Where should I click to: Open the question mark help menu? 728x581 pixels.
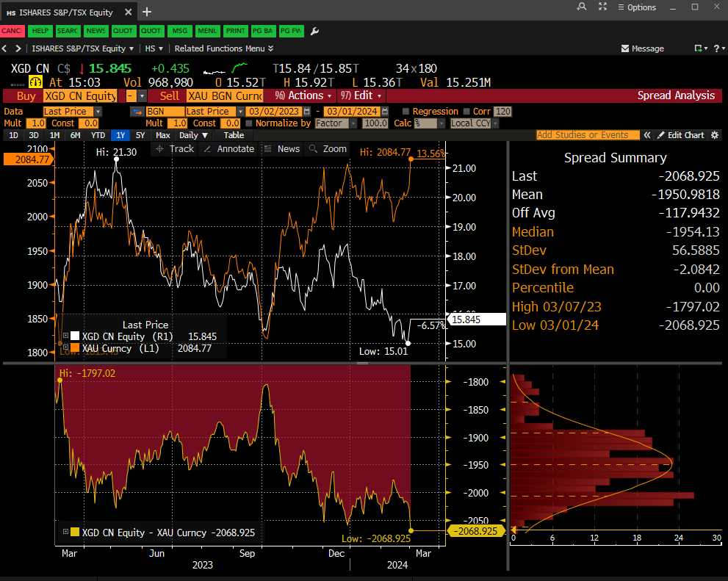click(718, 48)
